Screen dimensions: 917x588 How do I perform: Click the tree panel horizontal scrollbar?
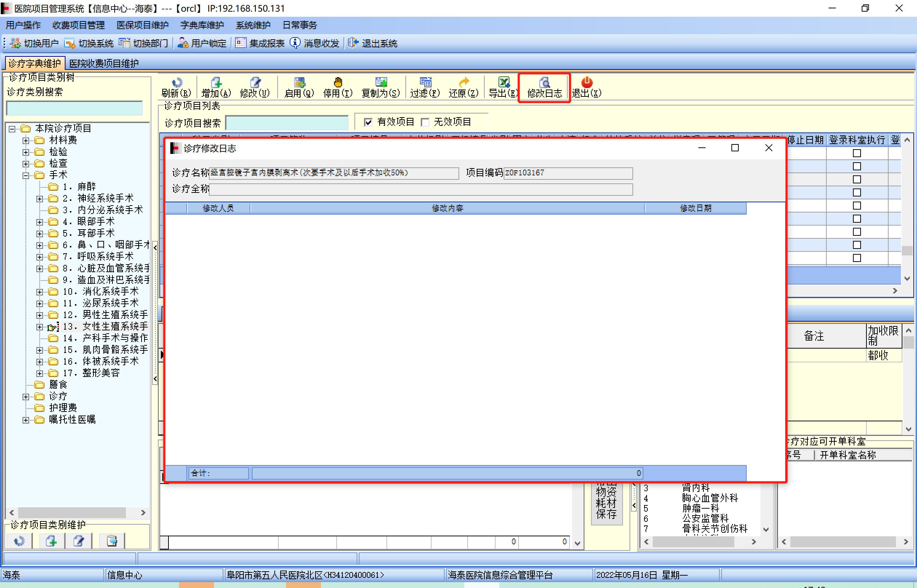[72, 512]
